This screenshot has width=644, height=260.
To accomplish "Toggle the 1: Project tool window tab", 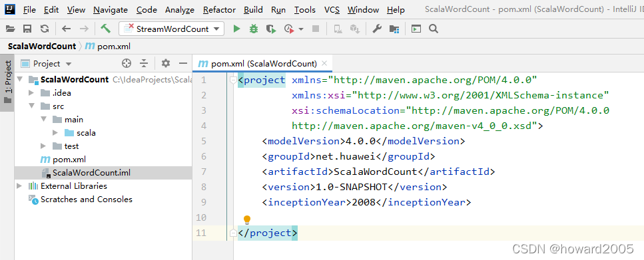I will click(7, 84).
